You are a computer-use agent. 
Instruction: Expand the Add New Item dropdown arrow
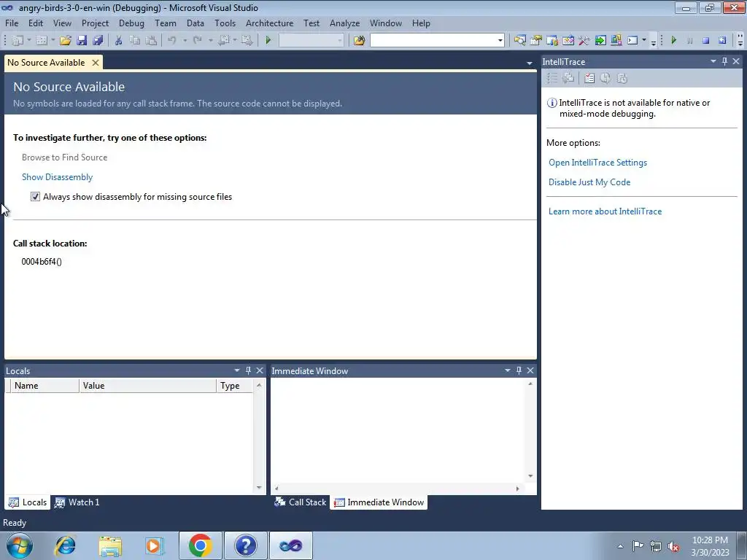tap(53, 41)
